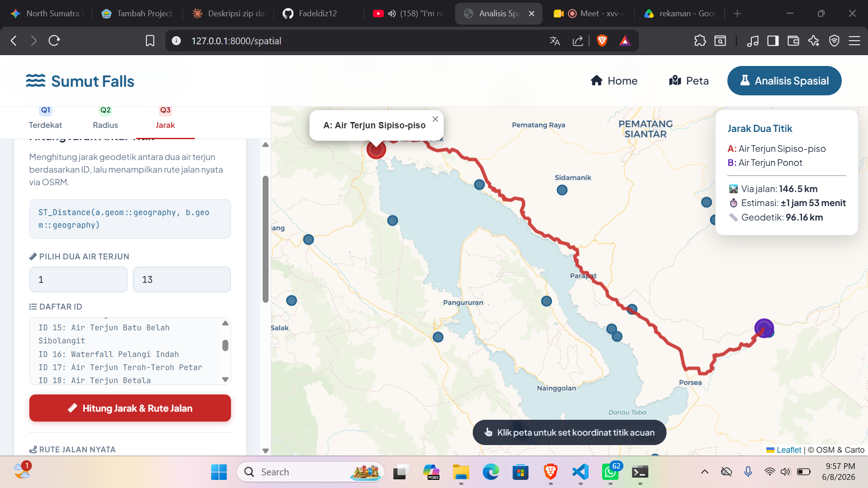Click the second waterfall ID field showing 13

(x=182, y=279)
